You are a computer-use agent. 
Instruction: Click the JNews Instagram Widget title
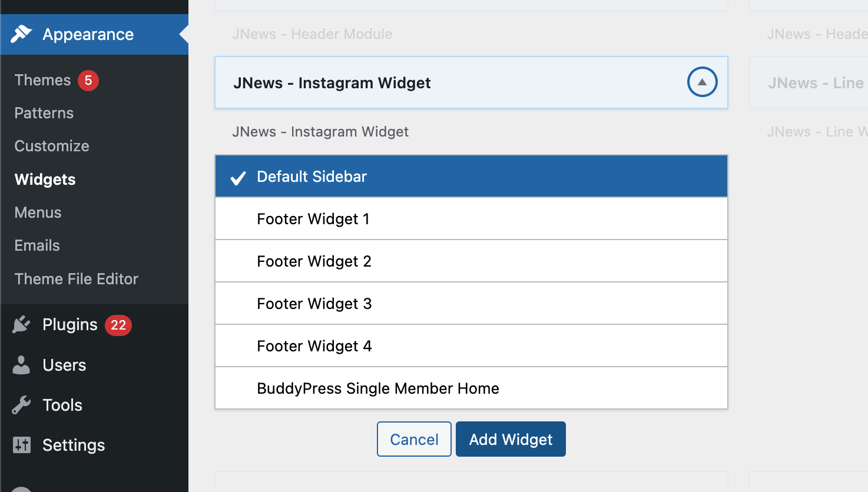[x=332, y=83]
